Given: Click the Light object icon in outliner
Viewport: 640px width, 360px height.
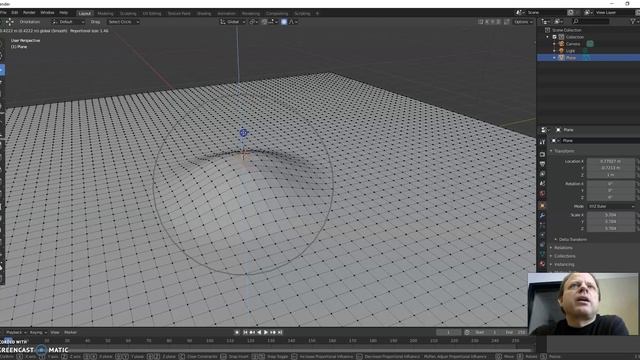Looking at the screenshot, I should pyautogui.click(x=562, y=51).
